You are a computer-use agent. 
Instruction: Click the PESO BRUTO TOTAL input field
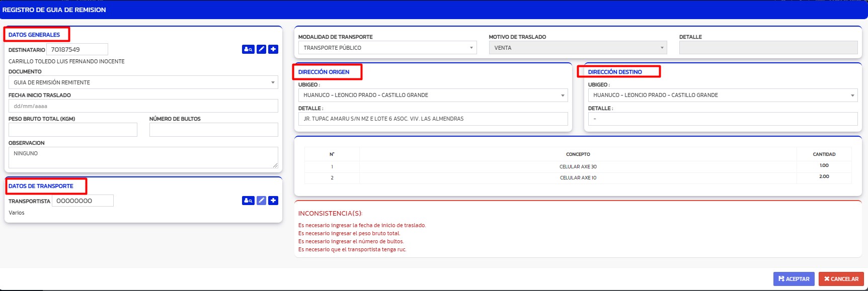pyautogui.click(x=73, y=130)
